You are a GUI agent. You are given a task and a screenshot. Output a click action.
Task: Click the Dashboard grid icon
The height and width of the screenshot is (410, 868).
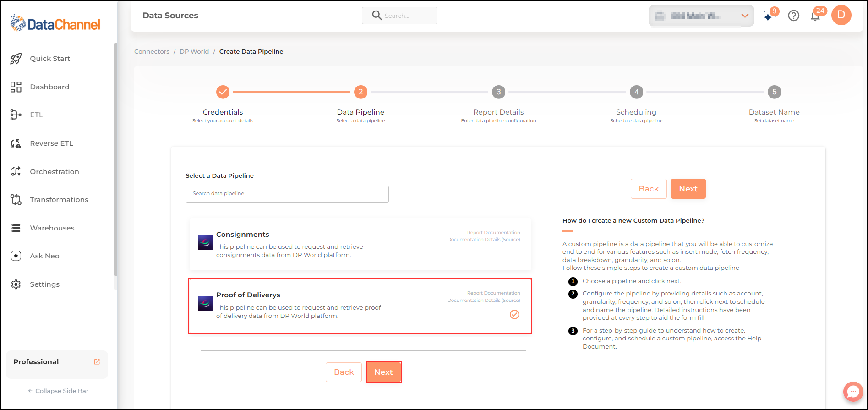pyautogui.click(x=16, y=87)
